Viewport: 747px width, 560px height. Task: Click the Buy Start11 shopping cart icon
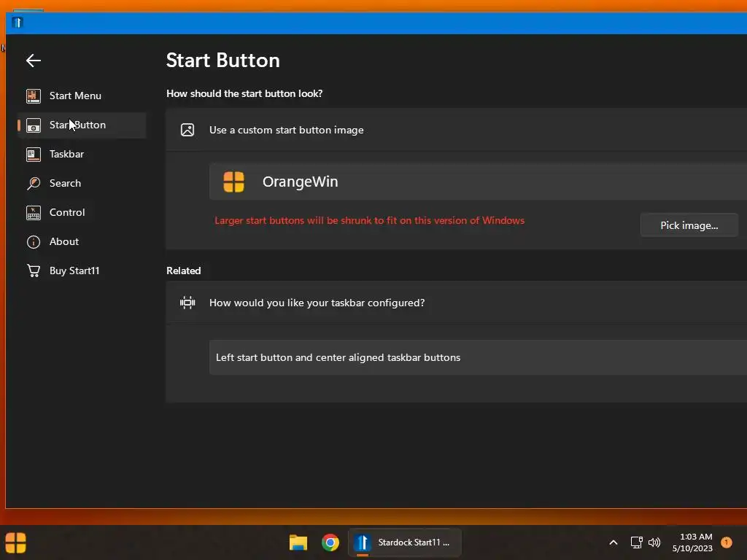(x=34, y=271)
